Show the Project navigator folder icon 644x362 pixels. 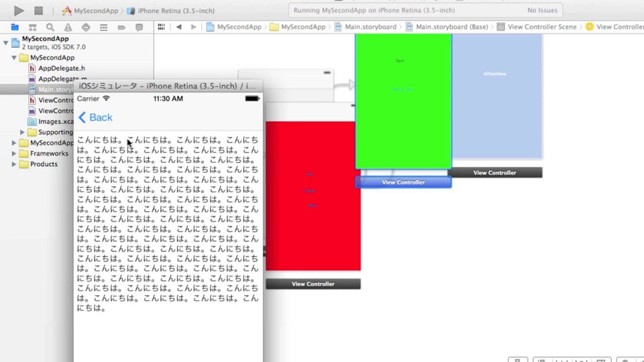pyautogui.click(x=15, y=27)
